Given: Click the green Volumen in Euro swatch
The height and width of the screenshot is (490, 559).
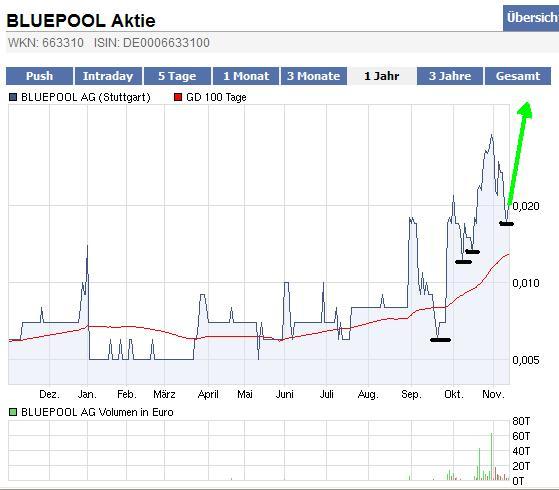Looking at the screenshot, I should (13, 412).
